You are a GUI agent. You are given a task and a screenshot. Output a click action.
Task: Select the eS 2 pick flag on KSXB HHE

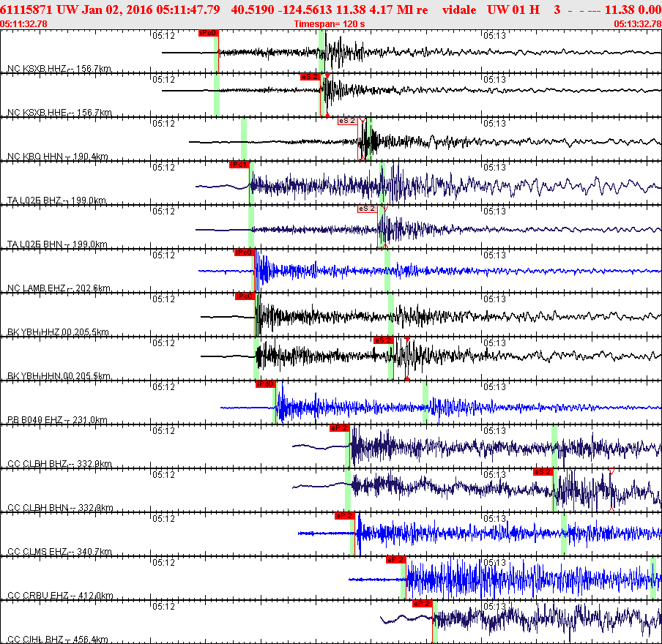click(310, 77)
